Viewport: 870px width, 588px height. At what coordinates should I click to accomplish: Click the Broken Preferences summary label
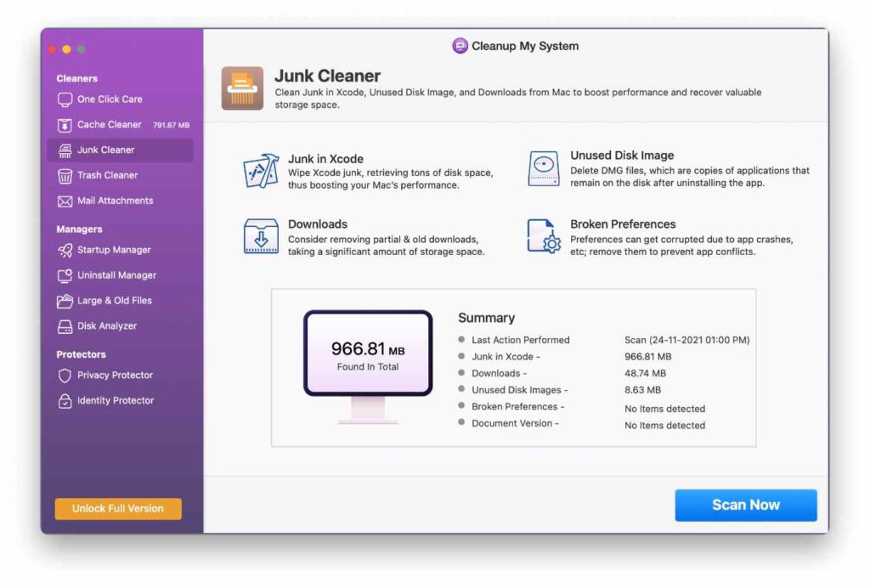[x=517, y=407]
